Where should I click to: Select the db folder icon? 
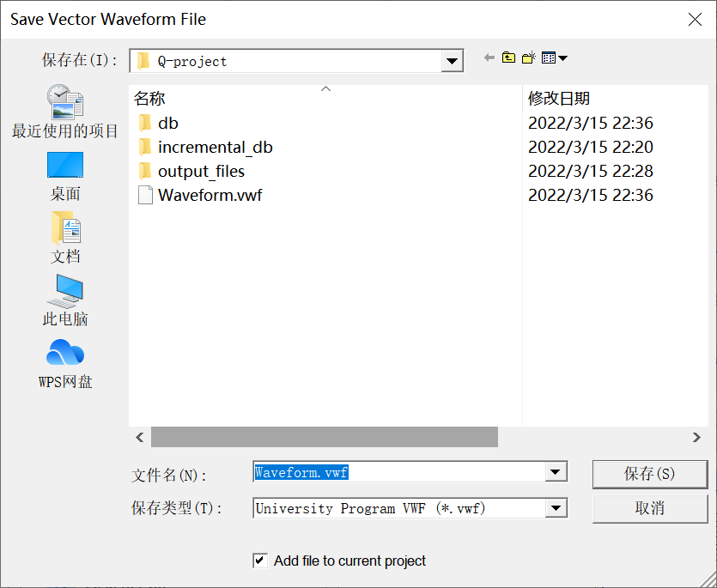coord(145,123)
